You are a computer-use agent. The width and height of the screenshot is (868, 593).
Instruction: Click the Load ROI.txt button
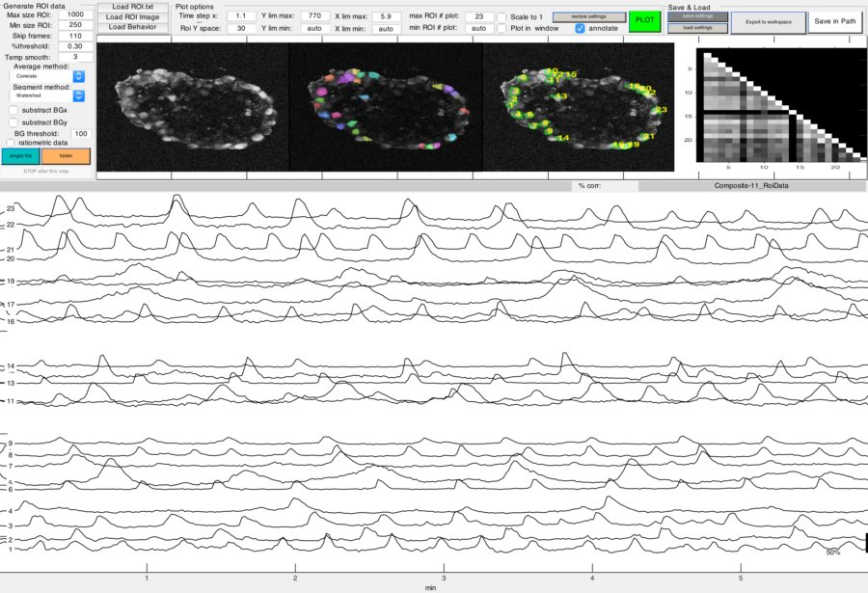(x=132, y=7)
